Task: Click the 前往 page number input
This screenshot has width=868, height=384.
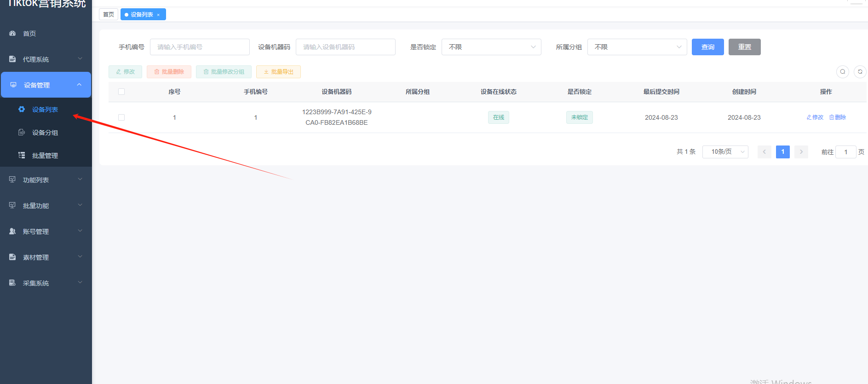Action: click(x=845, y=152)
